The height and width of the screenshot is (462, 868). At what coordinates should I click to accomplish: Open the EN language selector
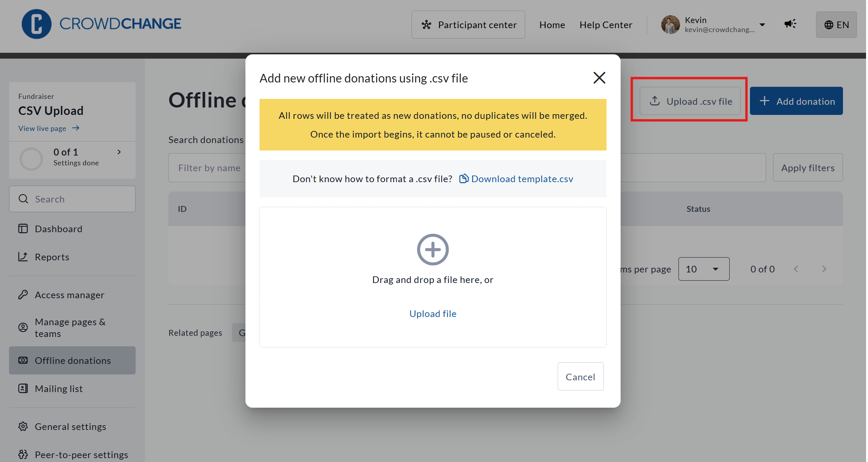[836, 25]
